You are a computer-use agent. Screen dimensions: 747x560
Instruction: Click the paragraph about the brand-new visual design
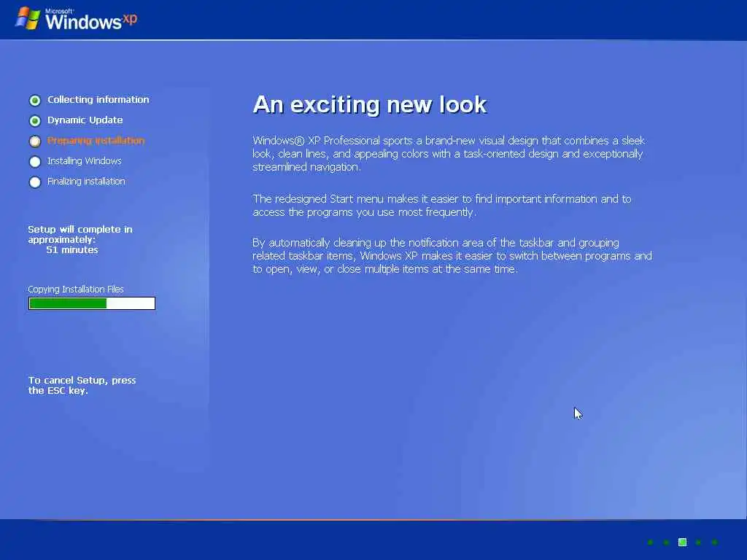[x=449, y=154]
